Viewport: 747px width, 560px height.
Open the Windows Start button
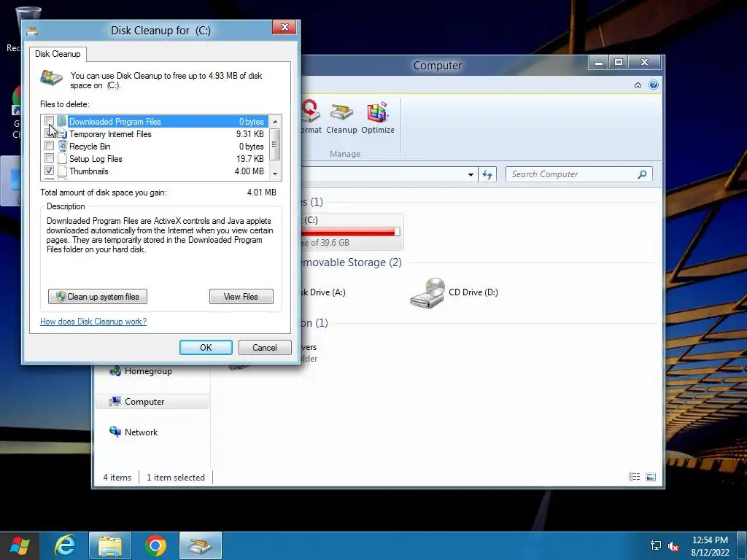[20, 546]
